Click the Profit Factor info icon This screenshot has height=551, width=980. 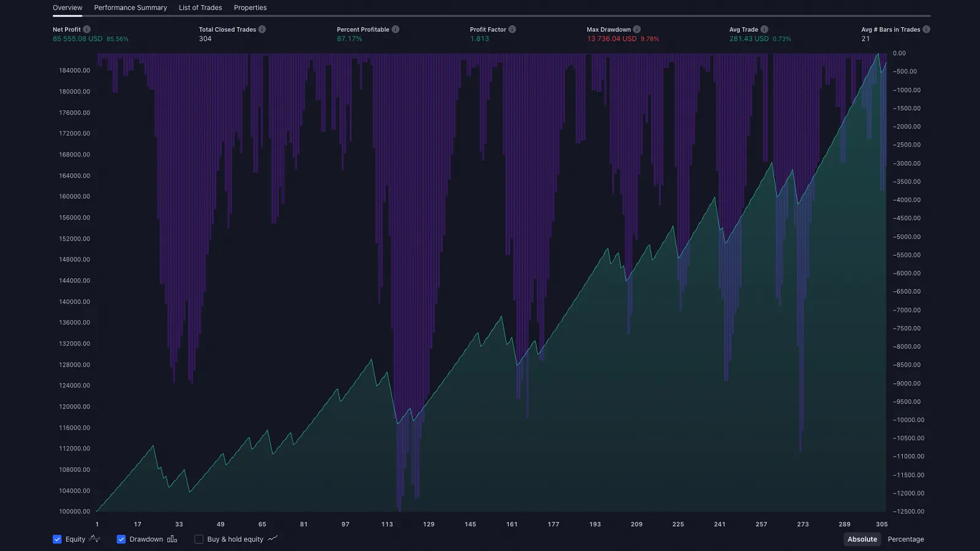[x=513, y=29]
